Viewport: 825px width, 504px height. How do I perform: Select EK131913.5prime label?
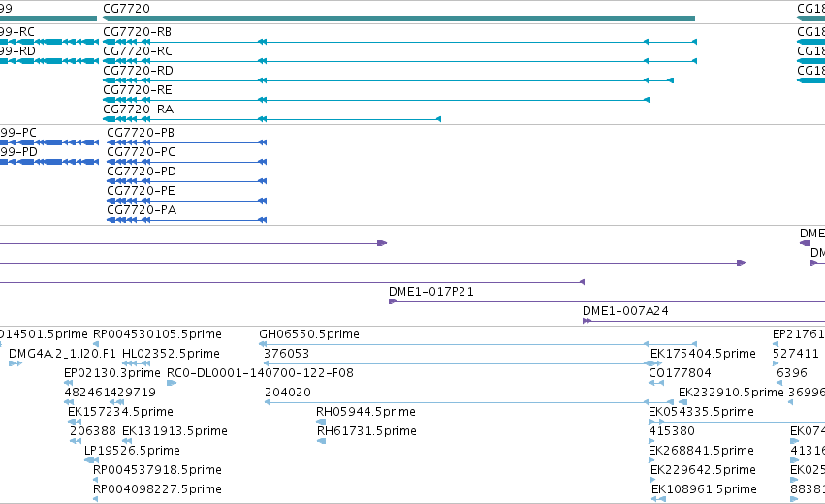(x=175, y=431)
